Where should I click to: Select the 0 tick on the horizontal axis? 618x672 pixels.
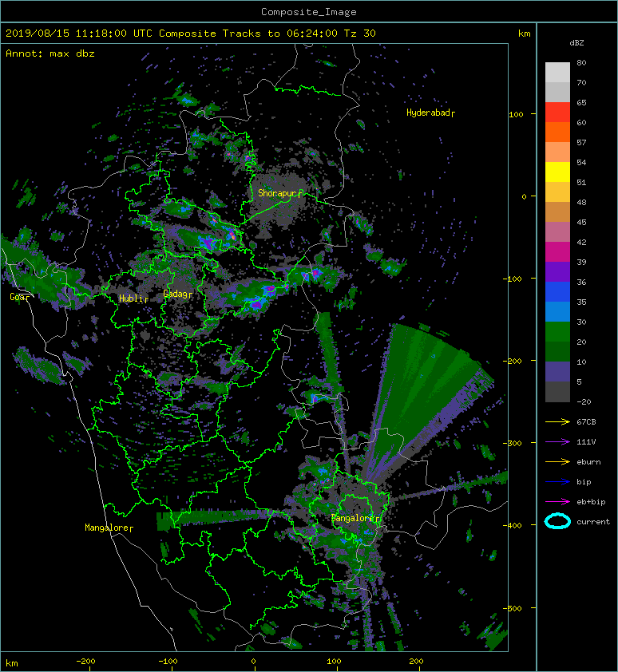253,662
